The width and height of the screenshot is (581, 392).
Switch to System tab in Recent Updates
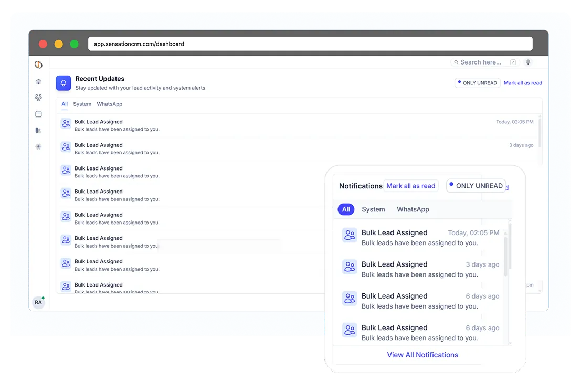[x=82, y=104]
